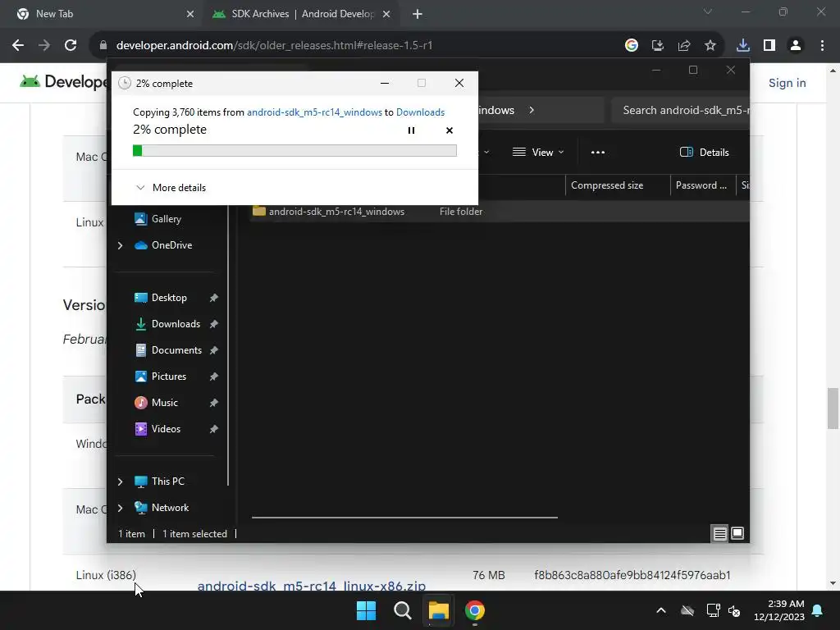This screenshot has width=840, height=630.
Task: Open Gallery in Explorer sidebar
Action: click(166, 218)
